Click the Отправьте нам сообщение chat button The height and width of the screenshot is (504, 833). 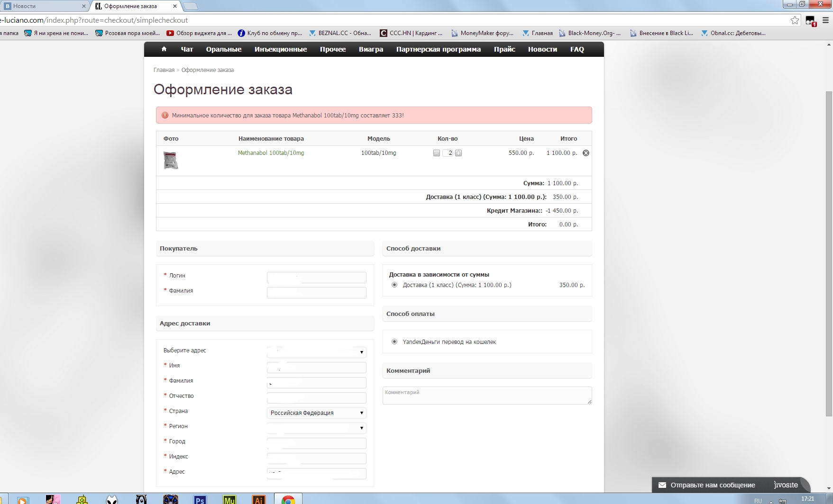click(x=712, y=485)
